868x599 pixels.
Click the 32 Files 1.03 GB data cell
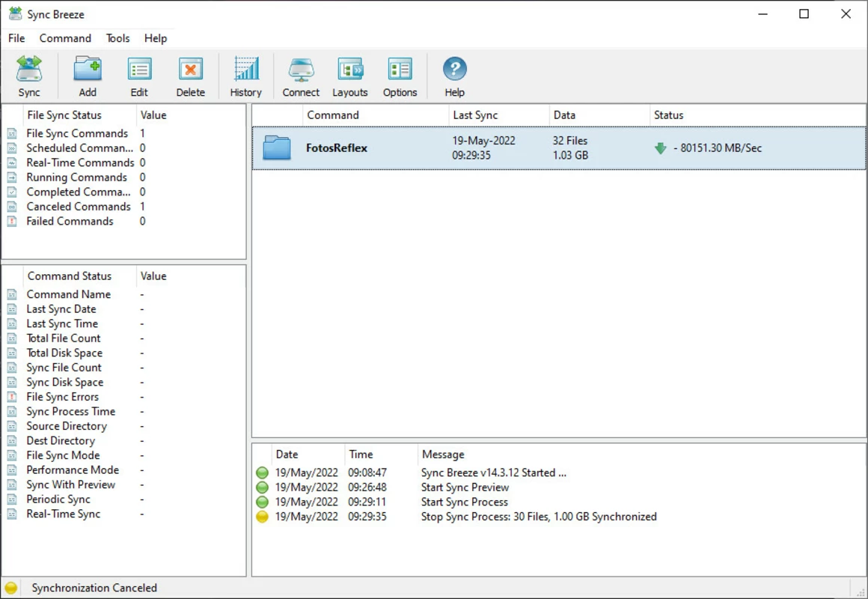570,148
